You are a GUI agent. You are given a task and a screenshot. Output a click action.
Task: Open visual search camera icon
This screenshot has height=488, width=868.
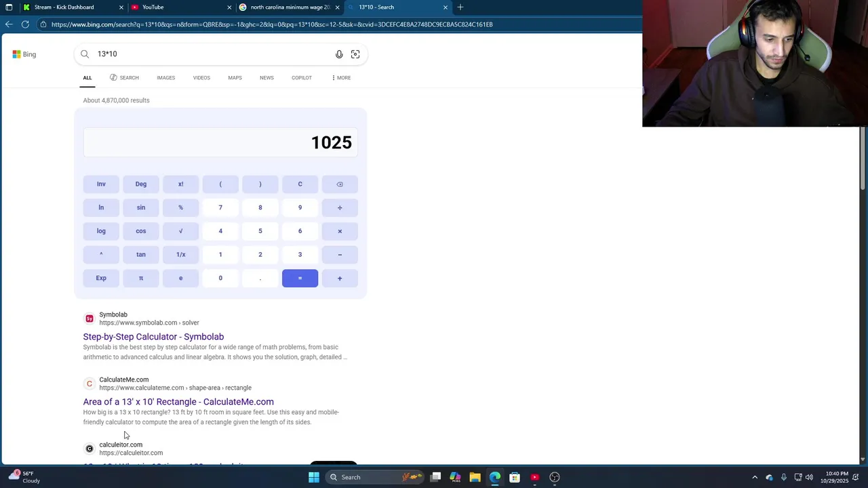(355, 54)
